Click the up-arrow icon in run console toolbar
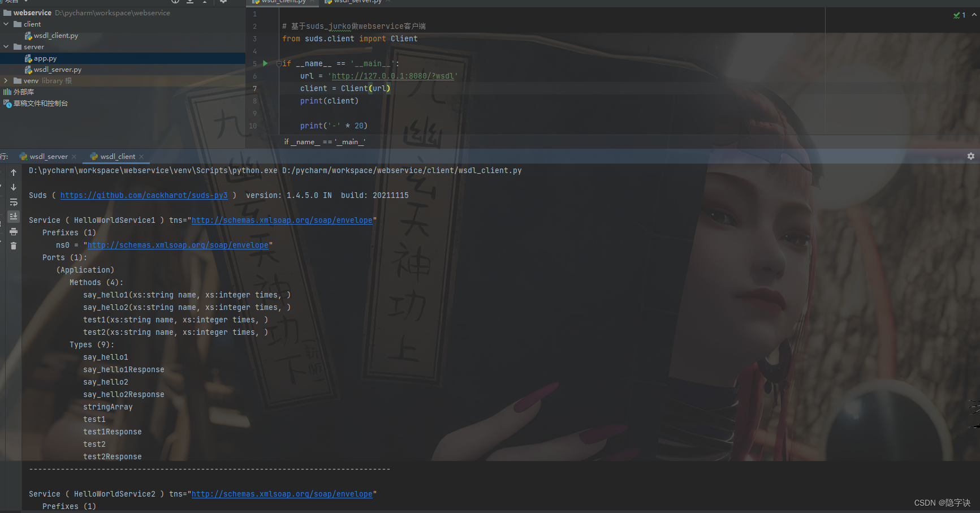This screenshot has width=980, height=513. click(14, 173)
